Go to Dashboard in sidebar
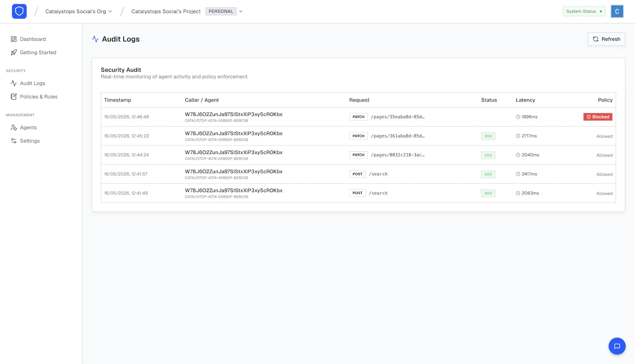Image resolution: width=635 pixels, height=364 pixels. click(33, 39)
